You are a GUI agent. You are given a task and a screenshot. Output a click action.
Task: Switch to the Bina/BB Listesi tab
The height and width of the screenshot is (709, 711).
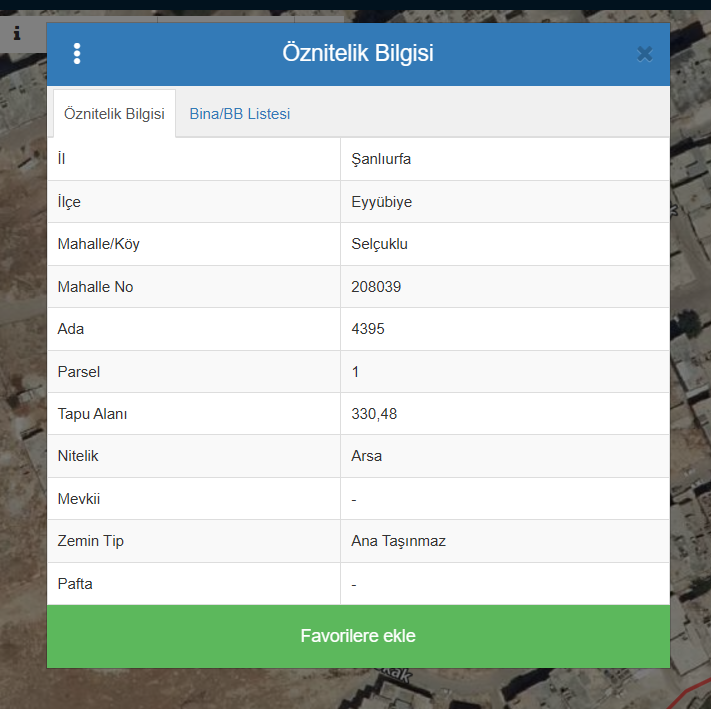click(x=240, y=114)
